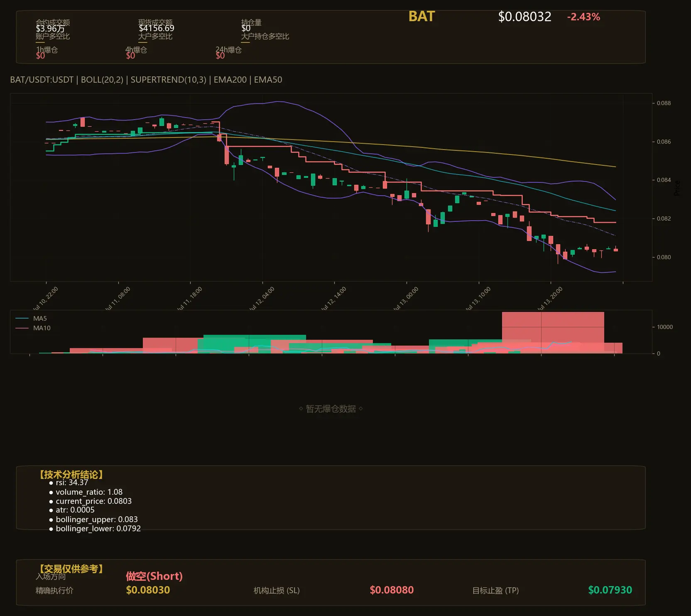The height and width of the screenshot is (616, 691).
Task: Click the -2.43% change value
Action: [583, 17]
